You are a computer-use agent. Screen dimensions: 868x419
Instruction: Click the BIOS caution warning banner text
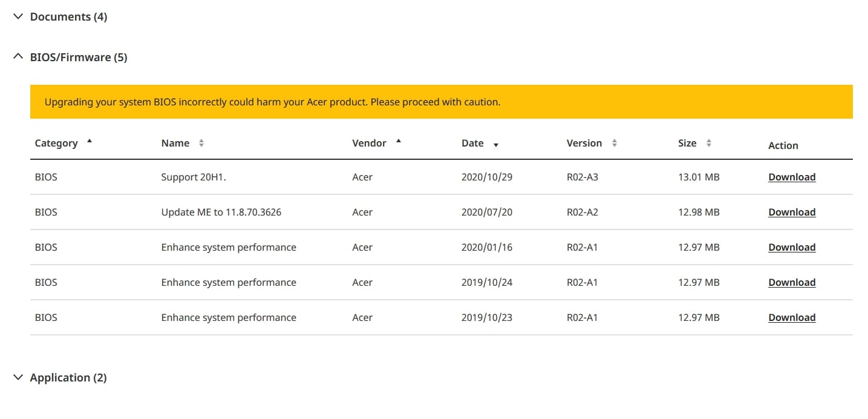272,102
